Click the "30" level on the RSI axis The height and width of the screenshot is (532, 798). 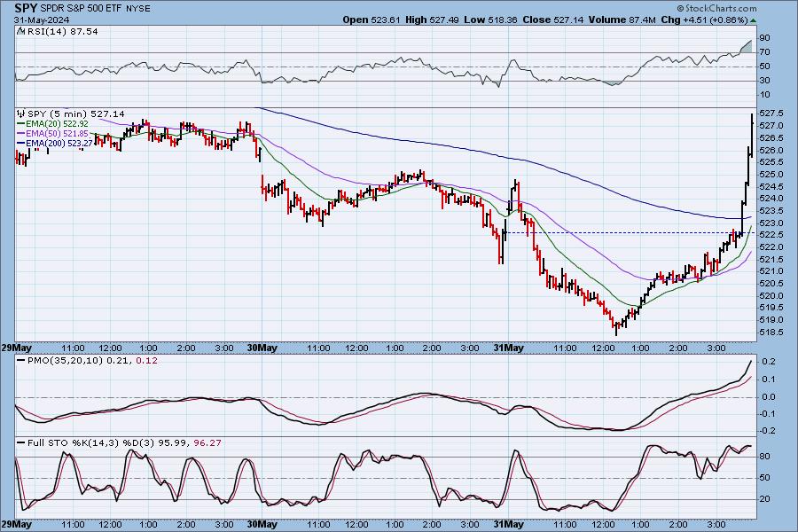(764, 81)
